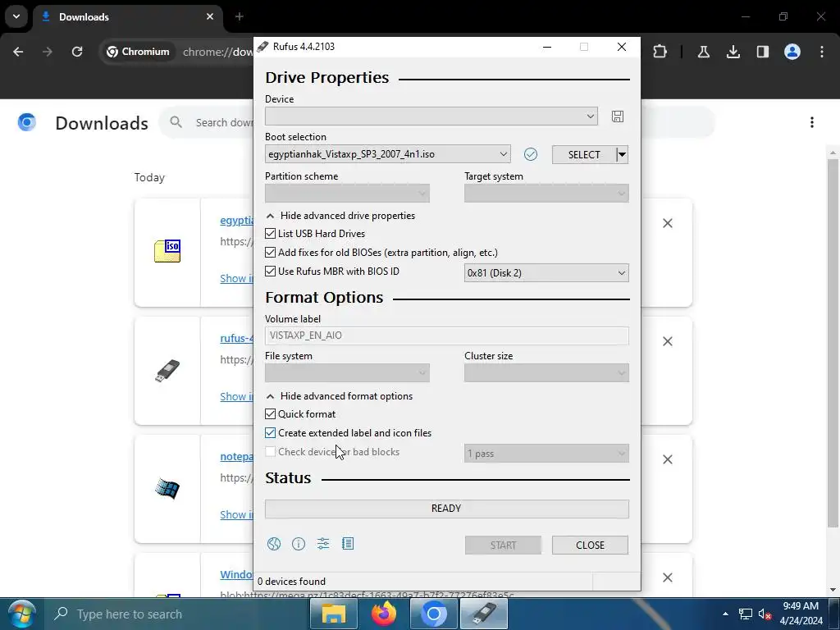Toggle Chromium side panel icon
The image size is (840, 630).
click(x=762, y=52)
